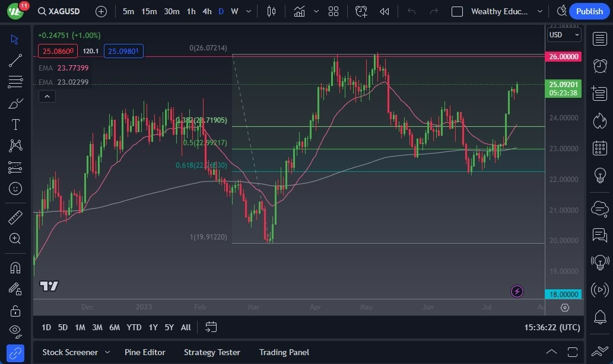Viewport: 613px width, 364px height.
Task: Toggle magnet mode in the drawing toolbar
Action: click(x=15, y=267)
